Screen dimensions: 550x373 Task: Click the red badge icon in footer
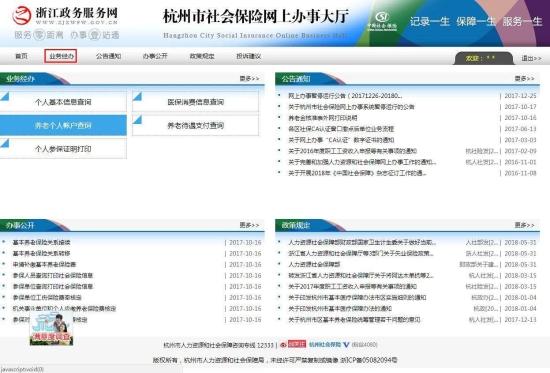click(x=297, y=344)
